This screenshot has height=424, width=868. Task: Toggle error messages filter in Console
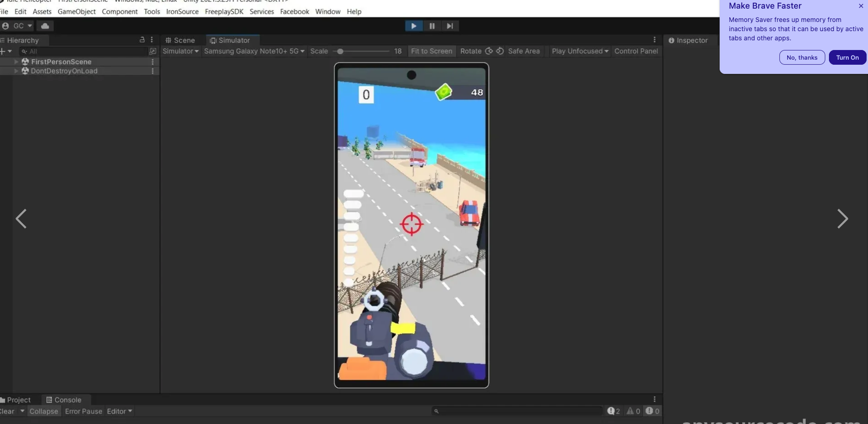[653, 412]
